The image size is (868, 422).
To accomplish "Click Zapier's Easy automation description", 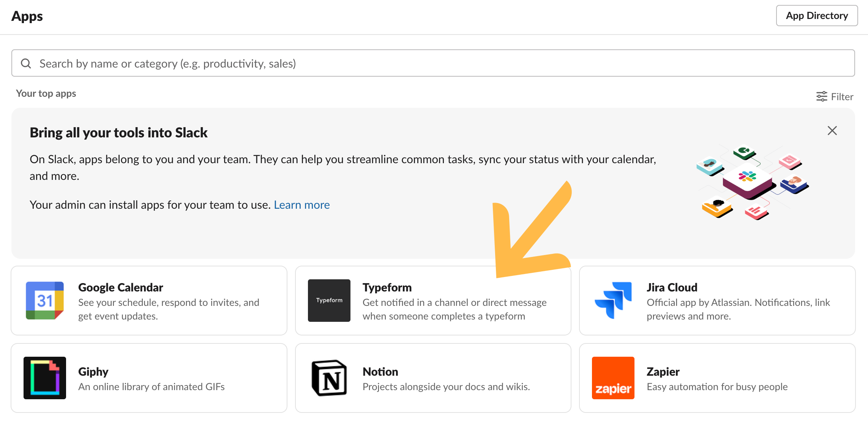I will point(717,387).
